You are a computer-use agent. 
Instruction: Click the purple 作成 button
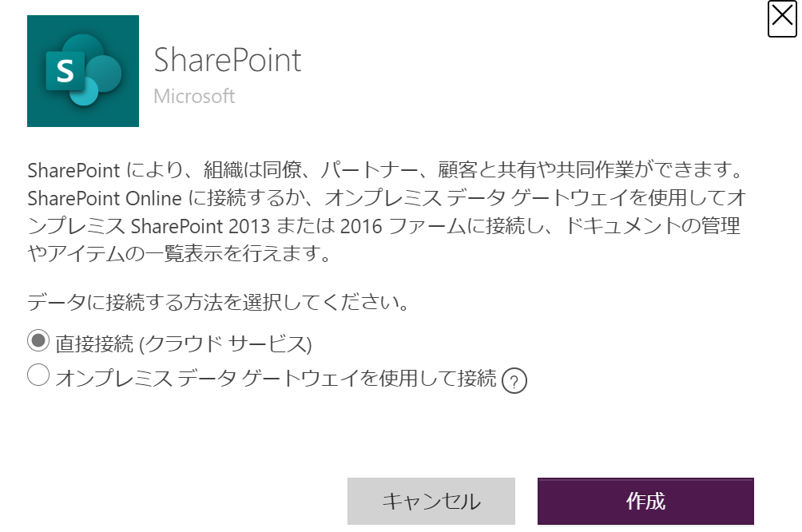645,502
